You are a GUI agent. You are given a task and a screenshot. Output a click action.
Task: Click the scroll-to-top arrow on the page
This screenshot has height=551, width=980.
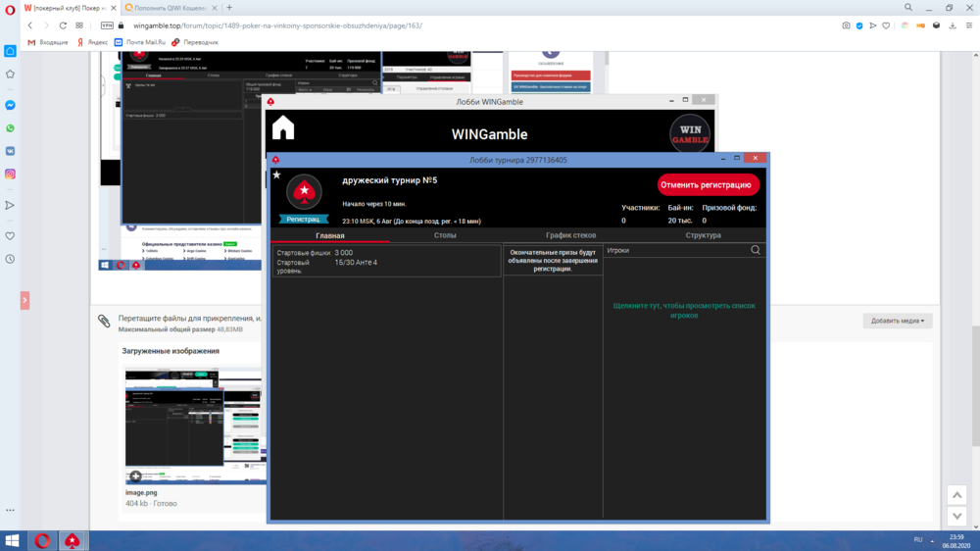[x=956, y=496]
